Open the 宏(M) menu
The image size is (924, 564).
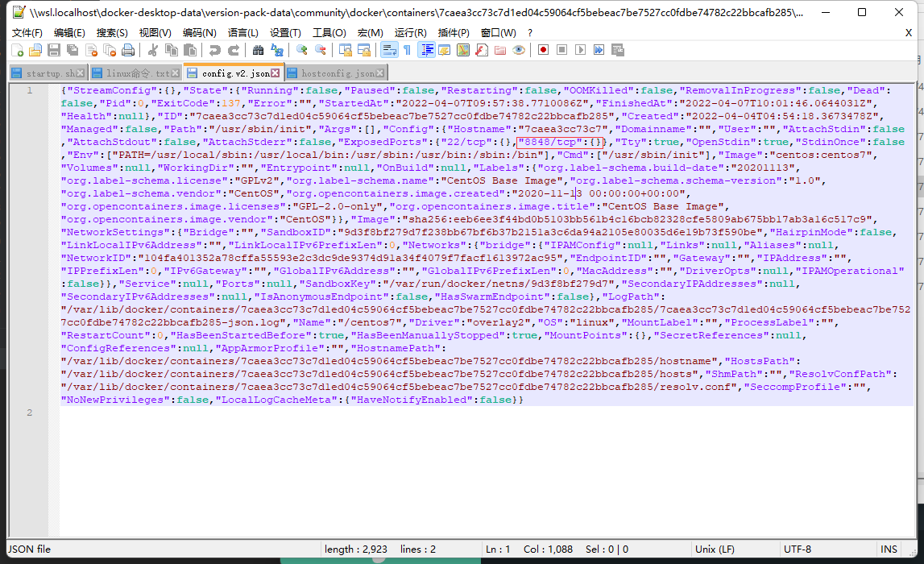tap(370, 32)
